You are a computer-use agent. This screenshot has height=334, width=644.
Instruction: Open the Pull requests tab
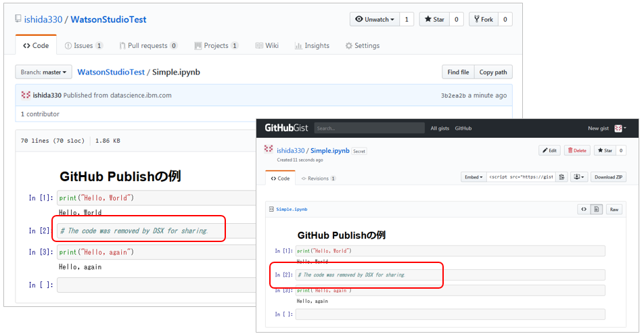(148, 45)
